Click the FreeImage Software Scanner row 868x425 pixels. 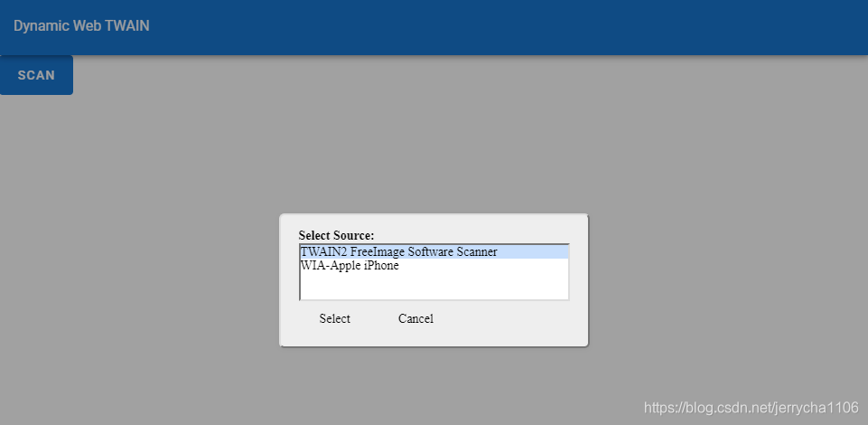pos(434,251)
